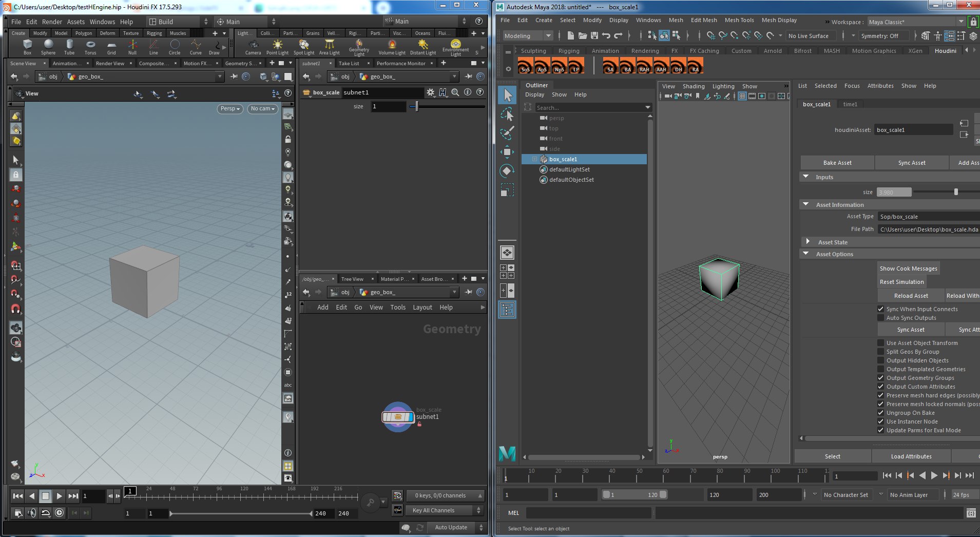Select the Grid shelf tool in Houdini
980x537 pixels.
pos(111,47)
